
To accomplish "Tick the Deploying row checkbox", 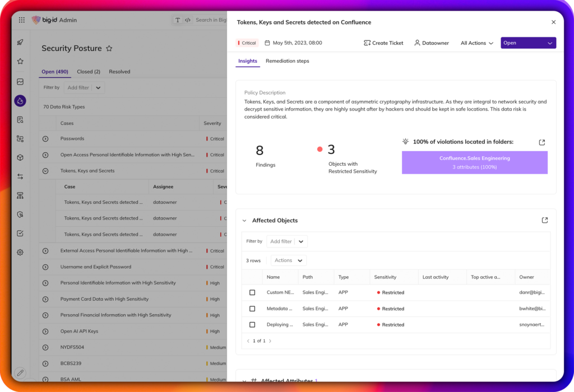I will 252,325.
